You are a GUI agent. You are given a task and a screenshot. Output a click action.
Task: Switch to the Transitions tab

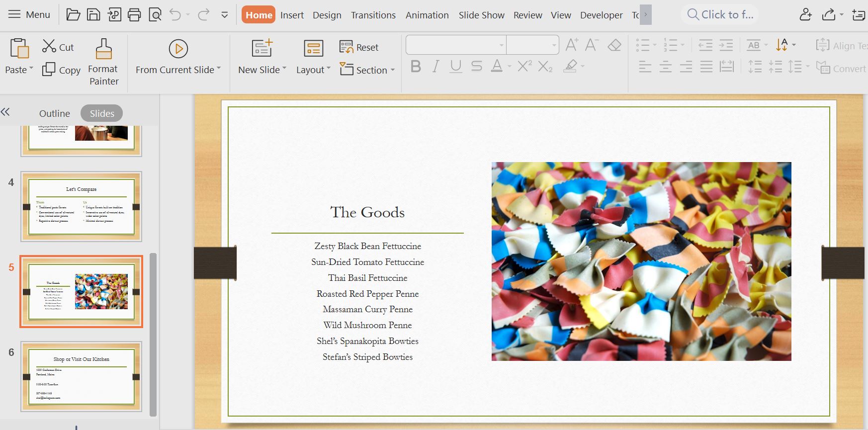[x=373, y=15]
